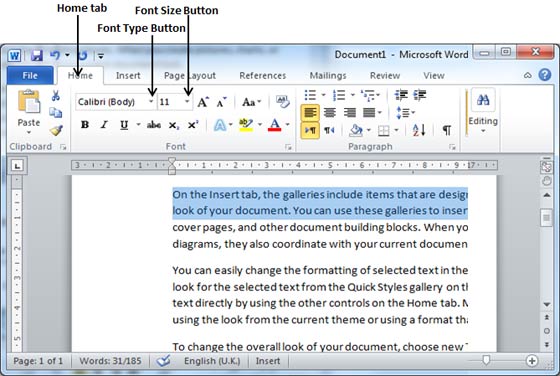Activate the Format Painter brush
560x376 pixels.
pos(56,130)
